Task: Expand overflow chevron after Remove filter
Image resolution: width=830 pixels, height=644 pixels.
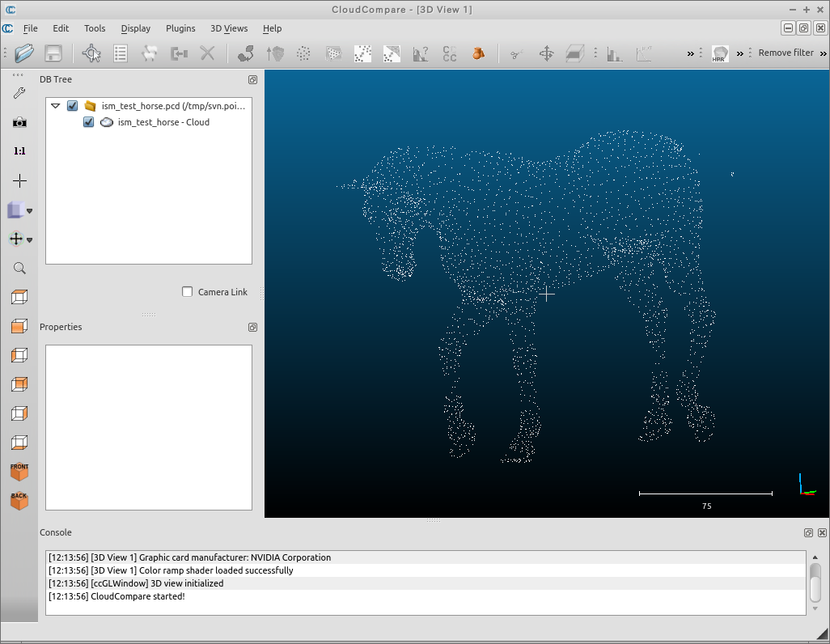Action: [823, 53]
